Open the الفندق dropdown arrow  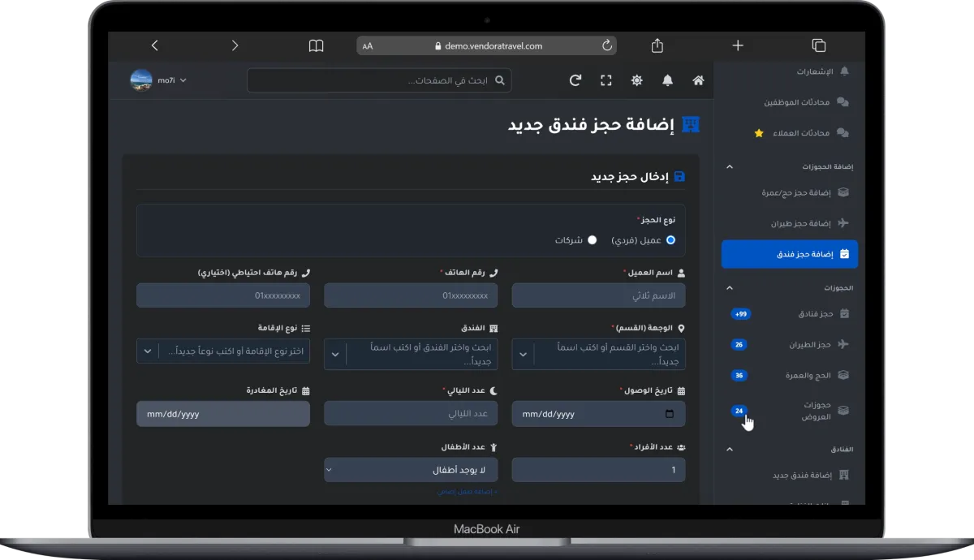[x=335, y=355]
